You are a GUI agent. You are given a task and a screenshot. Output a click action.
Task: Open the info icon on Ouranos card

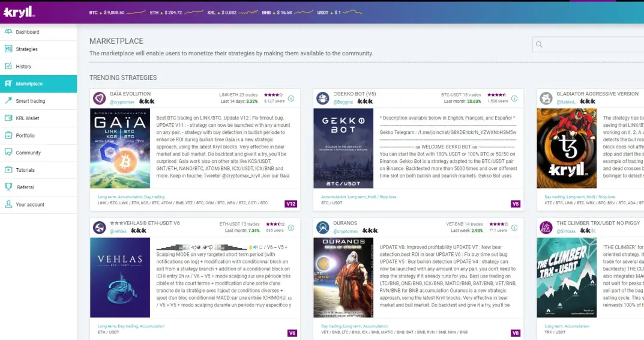pyautogui.click(x=514, y=228)
